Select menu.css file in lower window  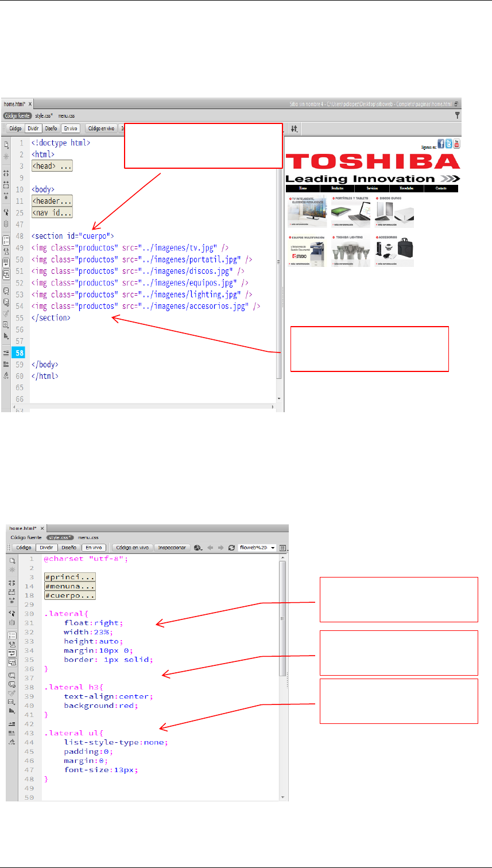click(89, 537)
